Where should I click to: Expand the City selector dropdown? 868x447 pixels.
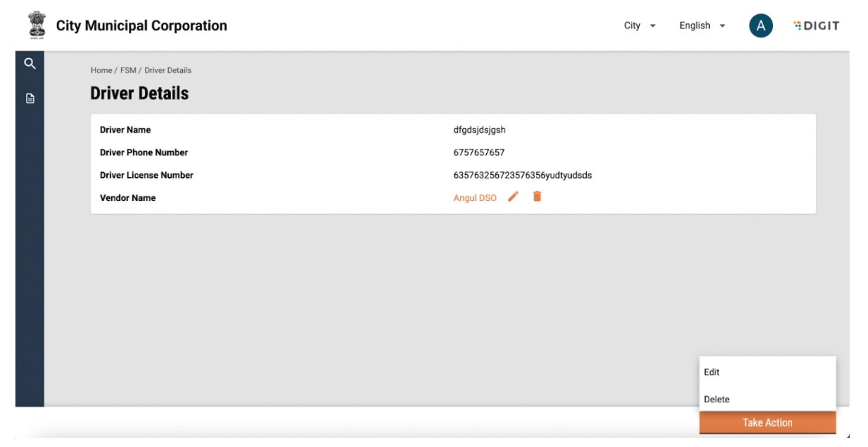[x=640, y=26]
